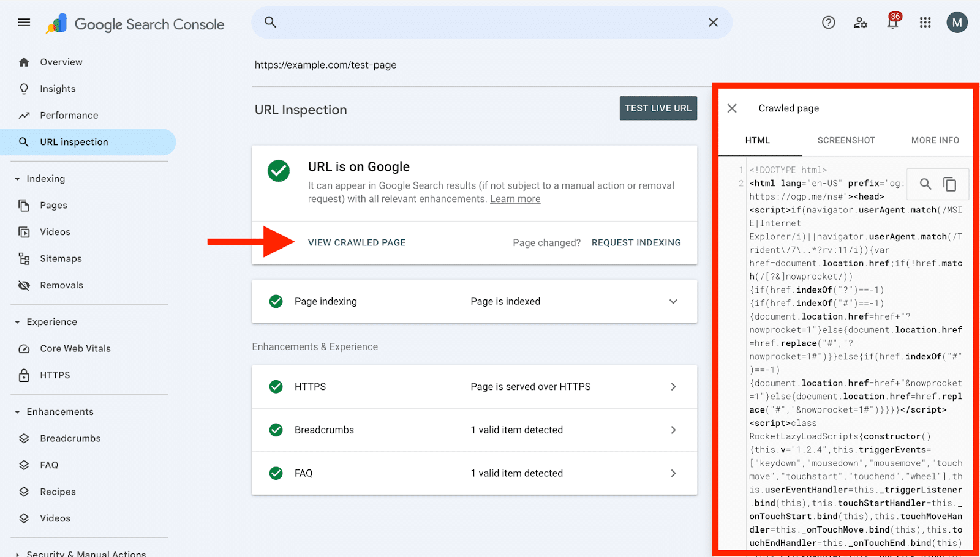980x557 pixels.
Task: Switch to the HTML tab
Action: pyautogui.click(x=758, y=140)
